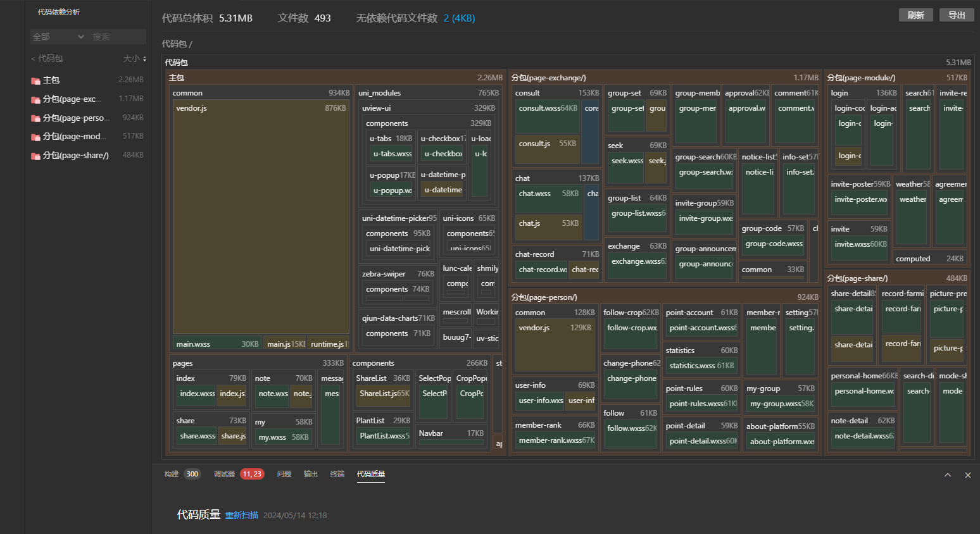This screenshot has height=534, width=980.
Task: Switch to the 终端 tab
Action: [x=337, y=474]
